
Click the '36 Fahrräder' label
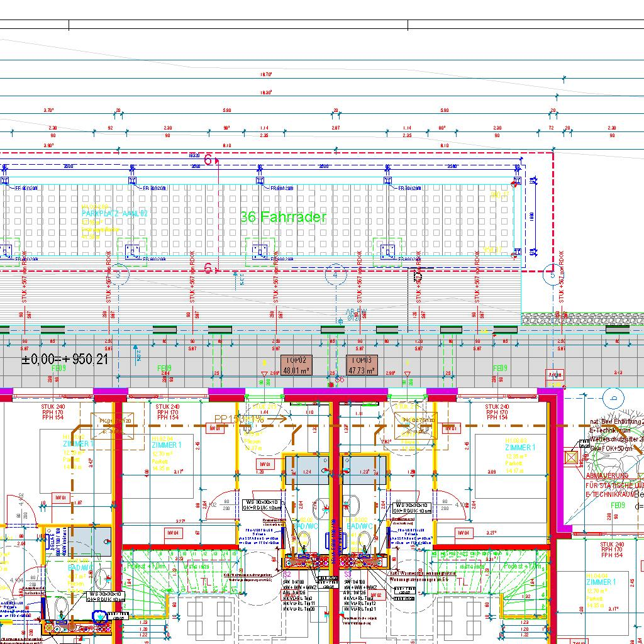point(283,218)
